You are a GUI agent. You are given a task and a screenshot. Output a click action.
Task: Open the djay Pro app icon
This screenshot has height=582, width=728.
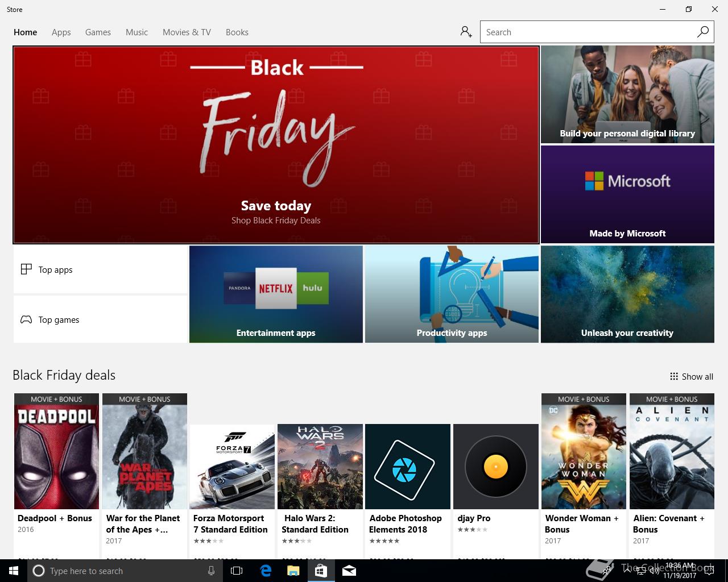tap(496, 467)
